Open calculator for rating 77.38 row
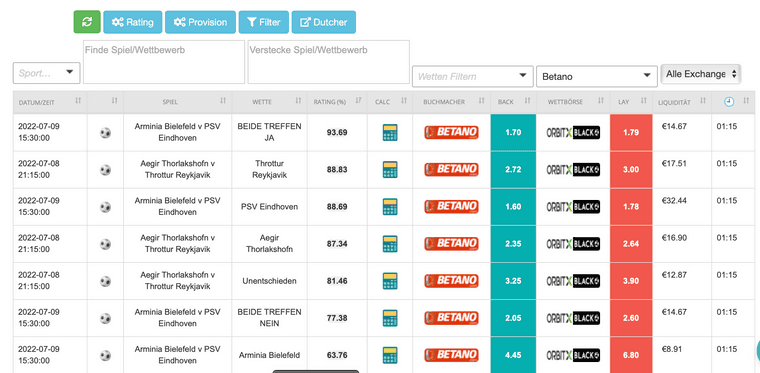The height and width of the screenshot is (373, 760). click(390, 318)
